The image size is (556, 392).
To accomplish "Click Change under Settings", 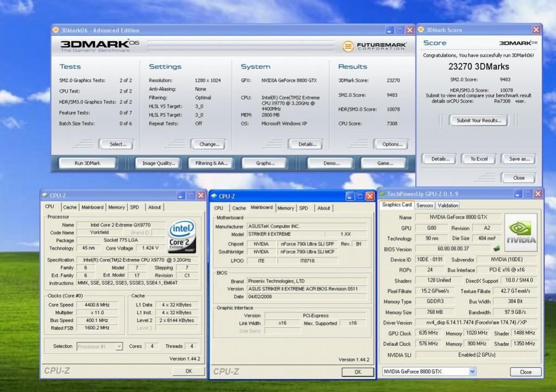I will [209, 144].
